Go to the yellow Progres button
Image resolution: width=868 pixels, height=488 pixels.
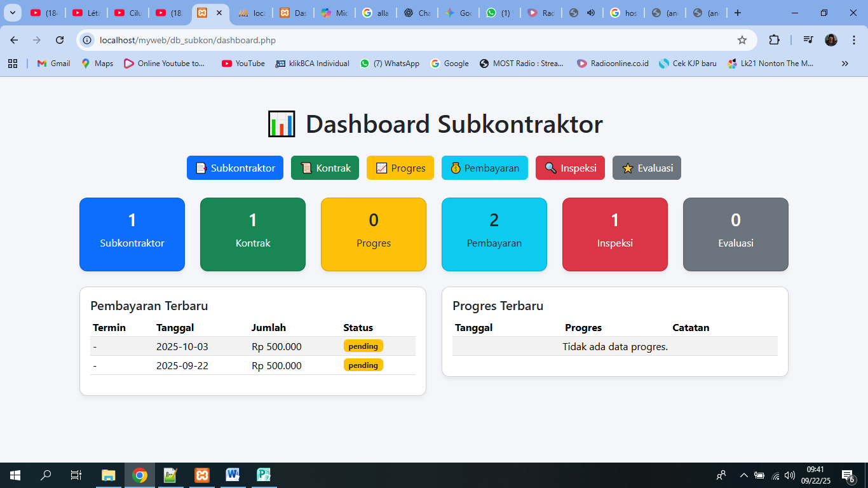point(400,168)
